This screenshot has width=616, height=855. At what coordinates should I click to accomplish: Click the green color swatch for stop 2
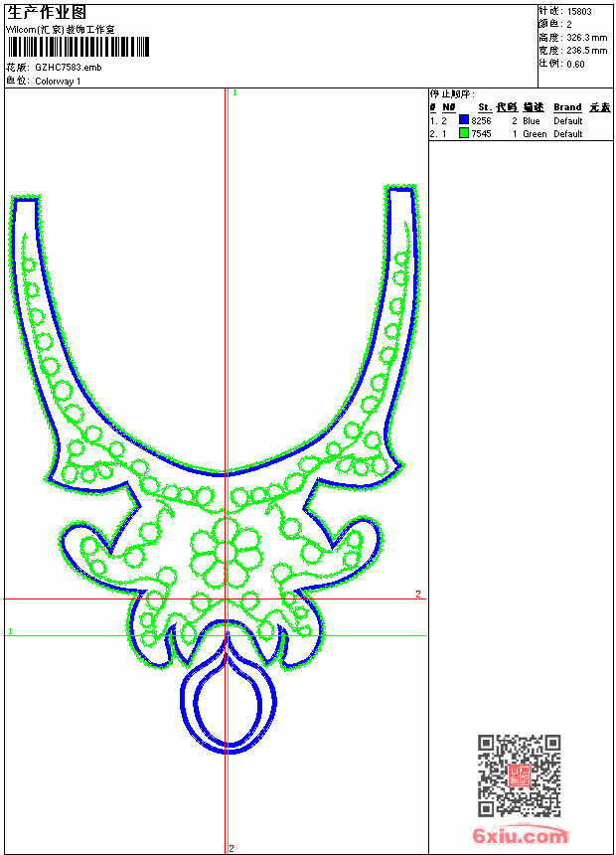click(464, 132)
